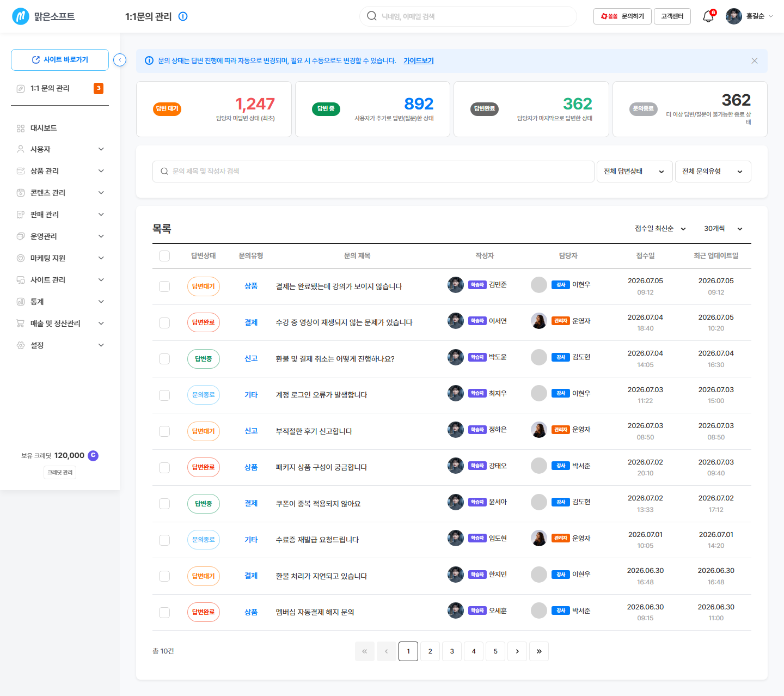Open the 대시보드 menu item
784x696 pixels.
[x=60, y=129]
